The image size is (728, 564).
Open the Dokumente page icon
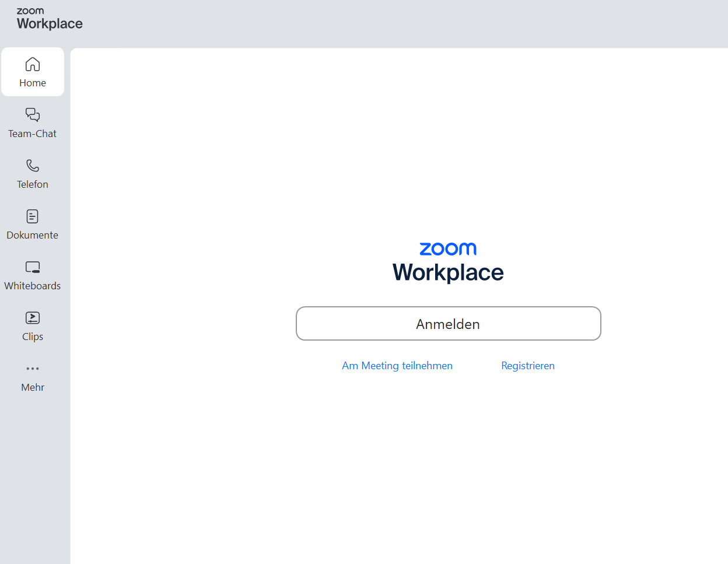[x=33, y=216]
